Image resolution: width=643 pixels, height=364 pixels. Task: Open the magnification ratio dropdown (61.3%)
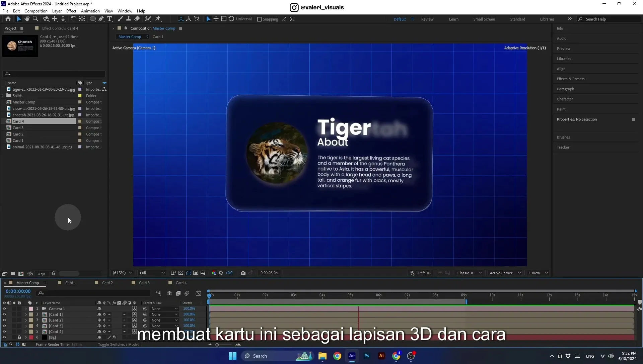[x=123, y=273]
